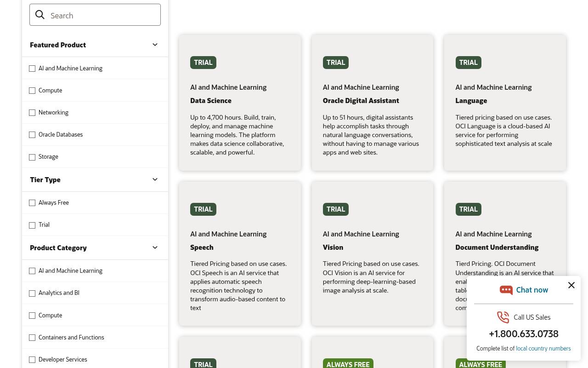
Task: Click the TRIAL badge on Data Science card
Action: (203, 63)
